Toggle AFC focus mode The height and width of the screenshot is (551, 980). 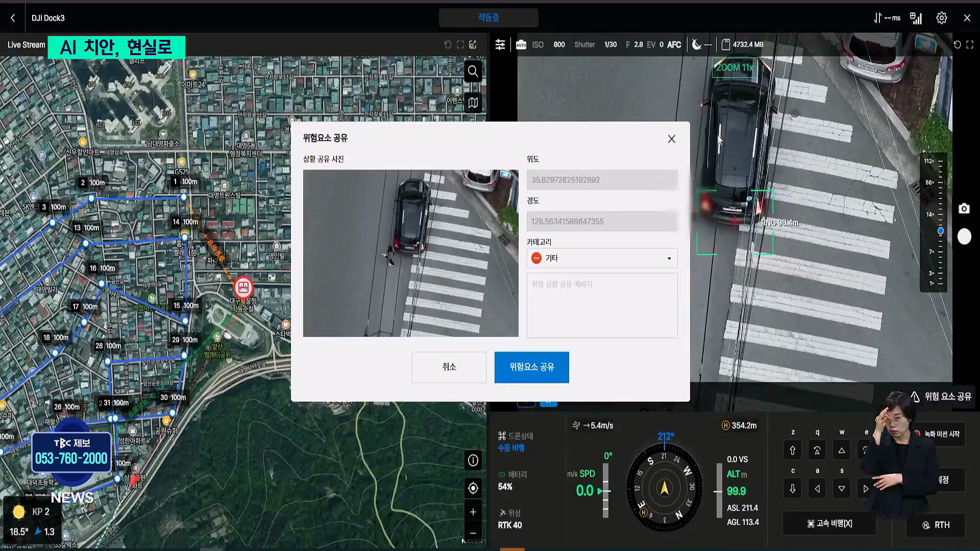(674, 45)
